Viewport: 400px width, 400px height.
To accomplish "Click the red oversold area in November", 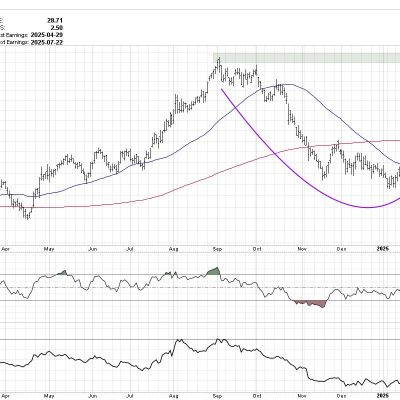I will [x=310, y=304].
